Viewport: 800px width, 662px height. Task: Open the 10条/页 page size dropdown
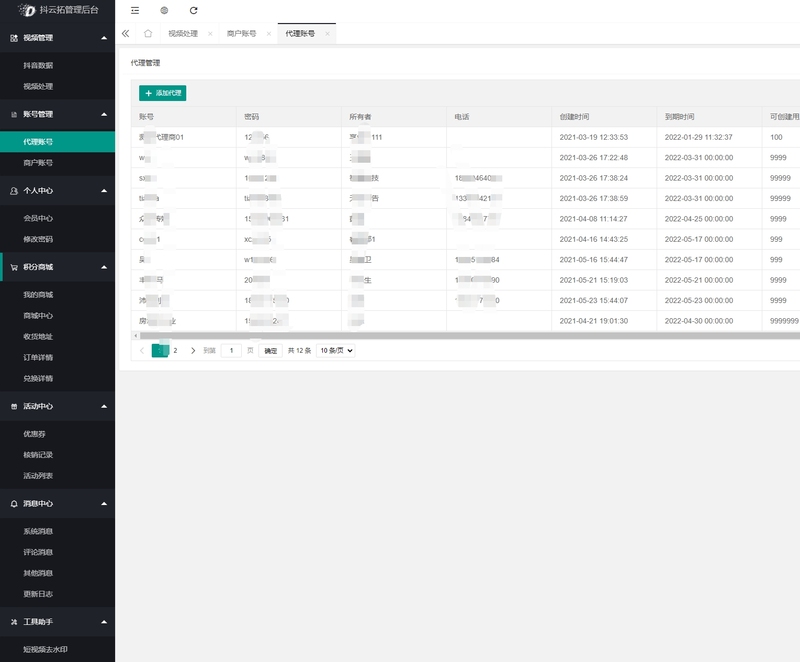click(335, 351)
